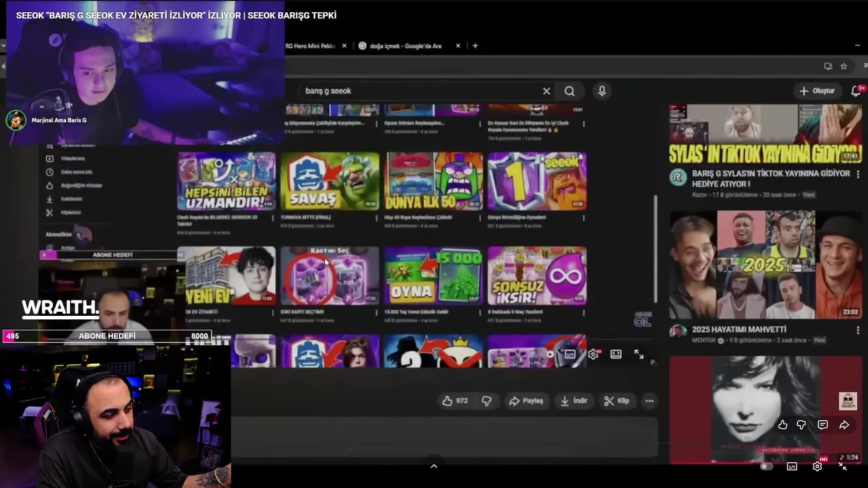This screenshot has width=868, height=488.
Task: Click the video title text at top
Action: coord(176,15)
